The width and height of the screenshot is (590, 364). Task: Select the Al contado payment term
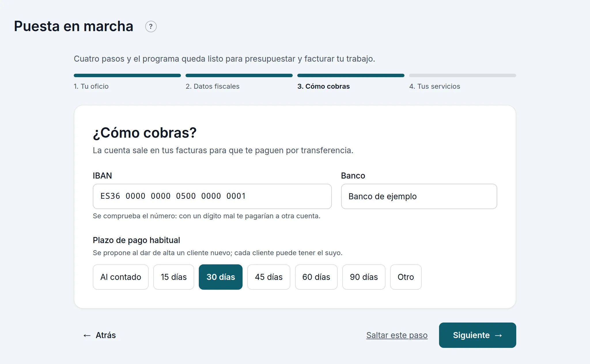(120, 277)
